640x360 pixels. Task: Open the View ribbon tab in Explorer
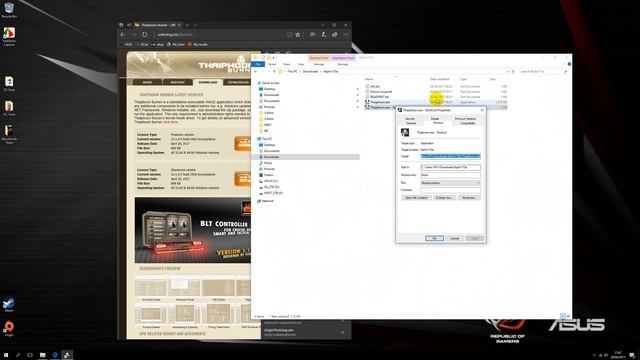click(301, 64)
